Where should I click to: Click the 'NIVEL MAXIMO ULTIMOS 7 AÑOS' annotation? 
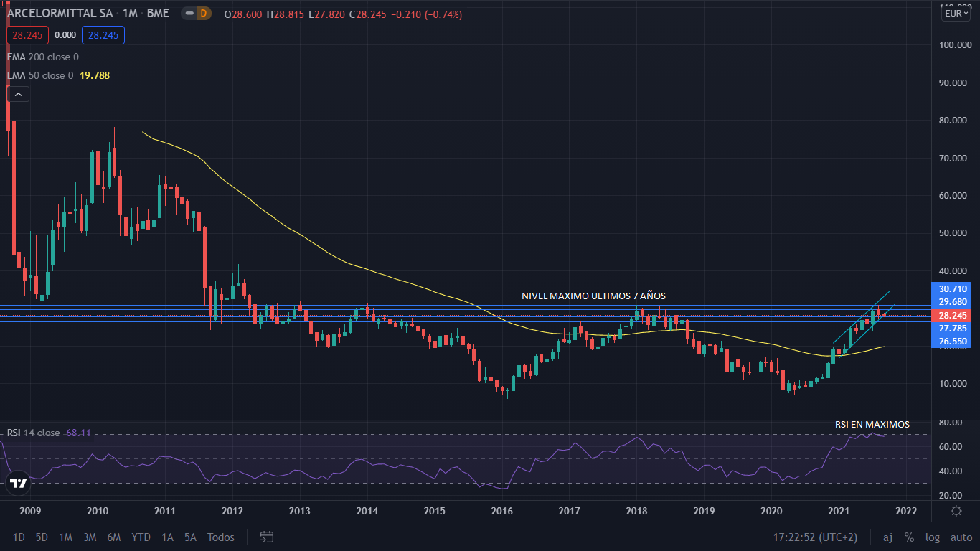pos(593,296)
